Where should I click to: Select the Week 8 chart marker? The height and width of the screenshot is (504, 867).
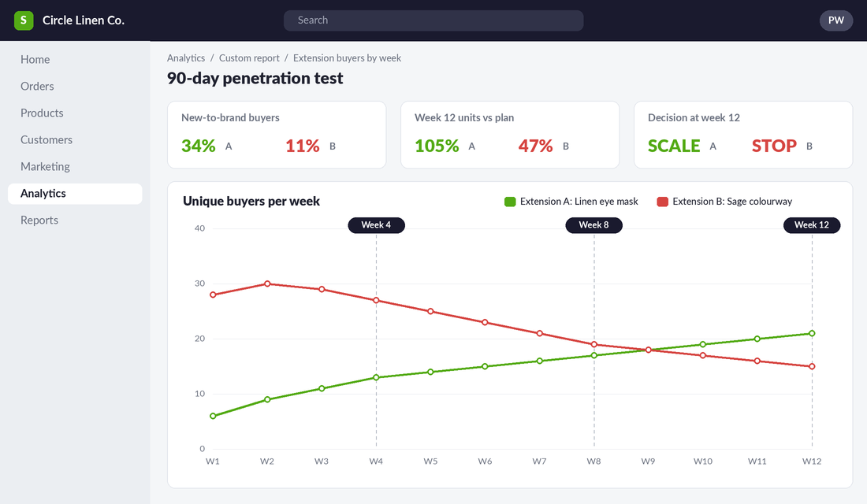click(x=594, y=225)
